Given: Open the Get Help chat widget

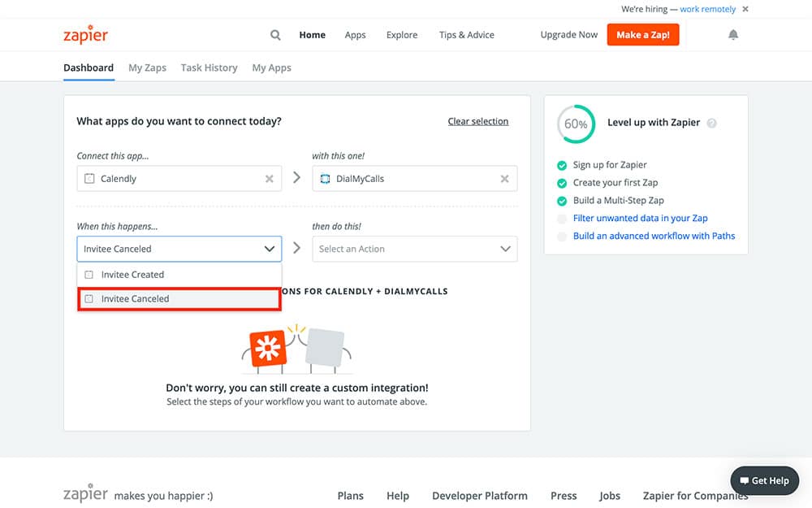Looking at the screenshot, I should tap(764, 480).
